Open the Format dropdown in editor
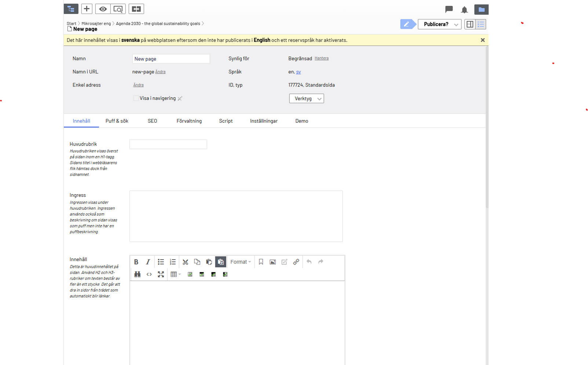 [240, 262]
